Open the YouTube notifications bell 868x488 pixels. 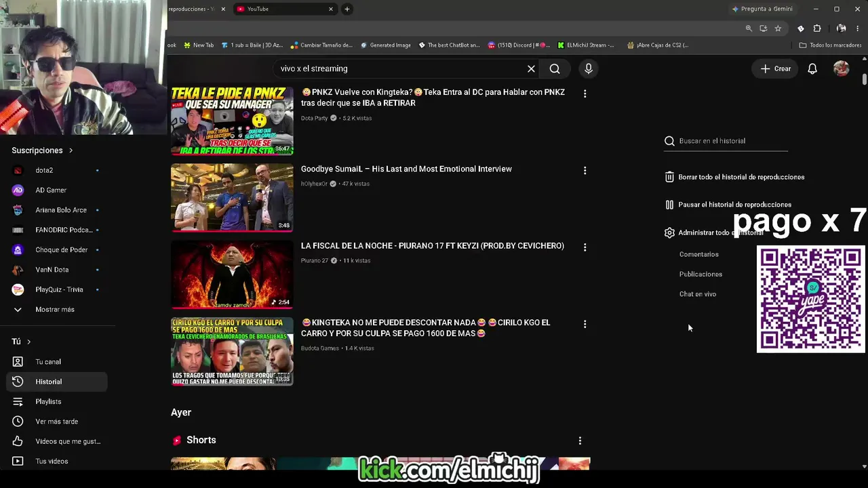(812, 68)
